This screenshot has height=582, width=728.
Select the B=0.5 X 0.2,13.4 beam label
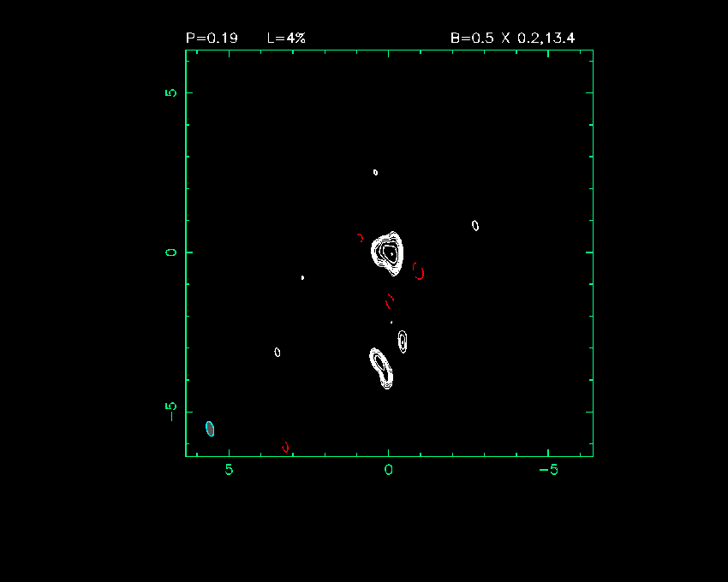tap(512, 38)
